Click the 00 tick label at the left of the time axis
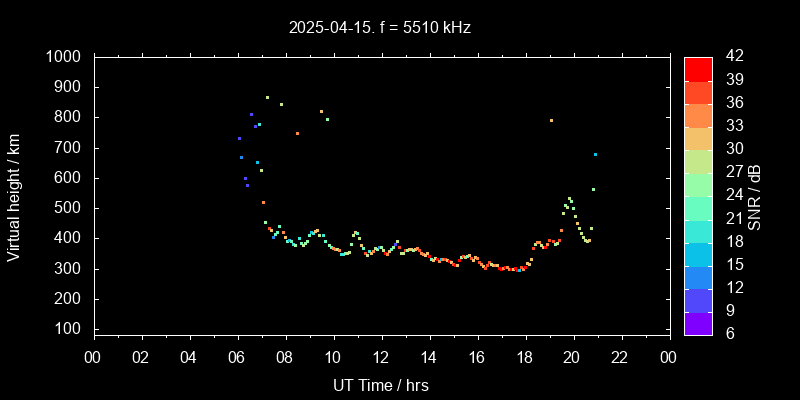Image resolution: width=800 pixels, height=400 pixels. tap(93, 358)
